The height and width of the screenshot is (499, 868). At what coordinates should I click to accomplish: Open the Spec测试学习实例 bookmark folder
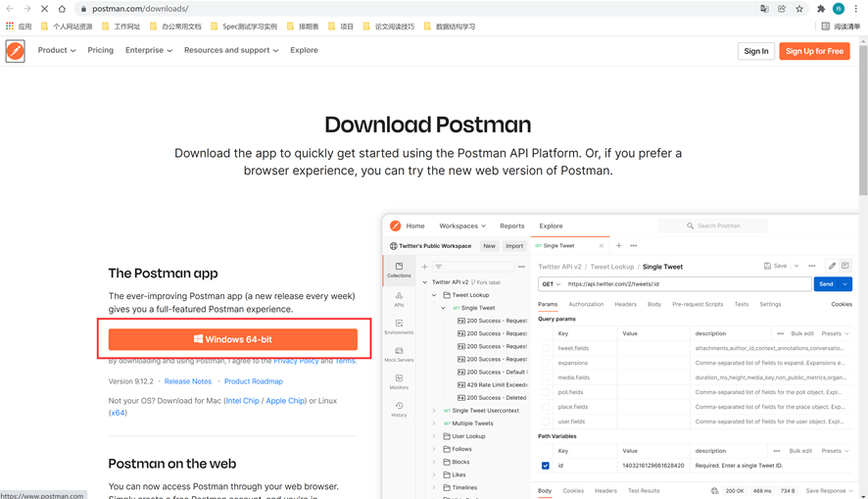tap(244, 26)
